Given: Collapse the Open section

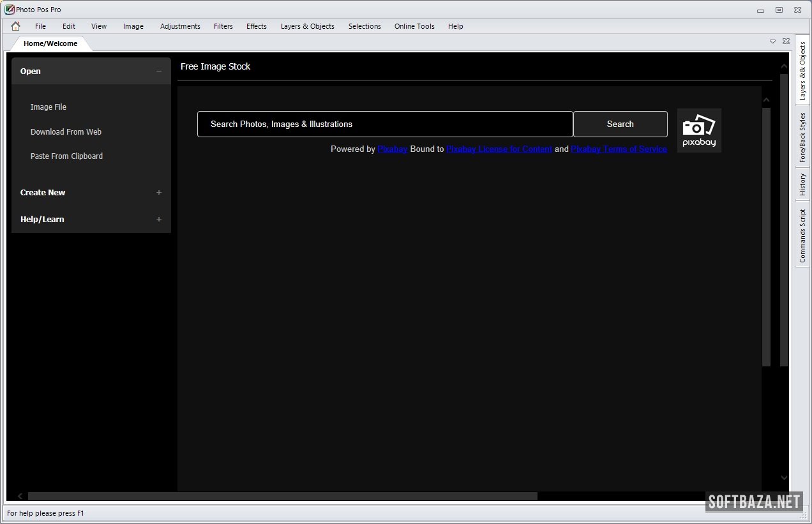Looking at the screenshot, I should (x=159, y=71).
